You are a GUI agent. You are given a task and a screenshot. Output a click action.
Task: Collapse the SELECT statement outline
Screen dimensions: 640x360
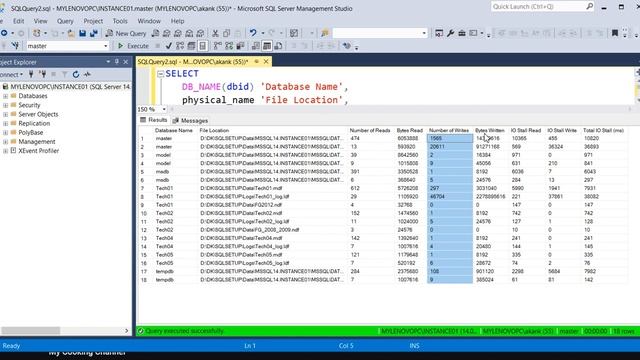tap(160, 74)
